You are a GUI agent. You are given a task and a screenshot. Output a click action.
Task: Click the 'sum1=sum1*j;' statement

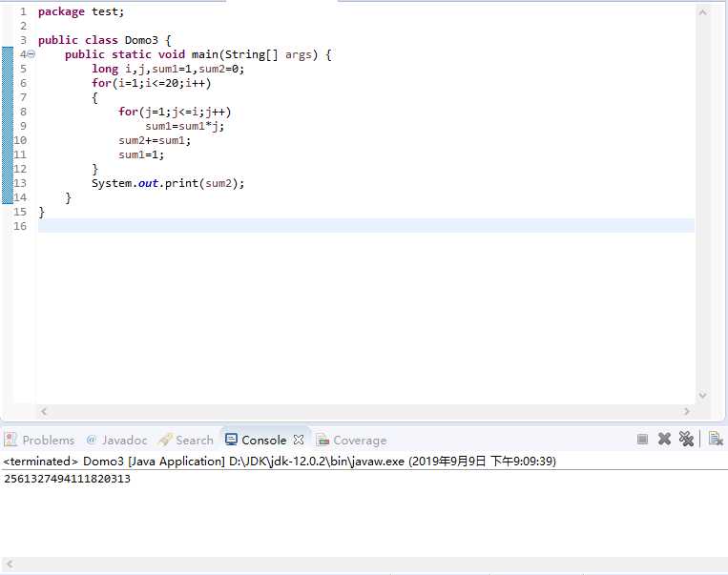pyautogui.click(x=185, y=126)
